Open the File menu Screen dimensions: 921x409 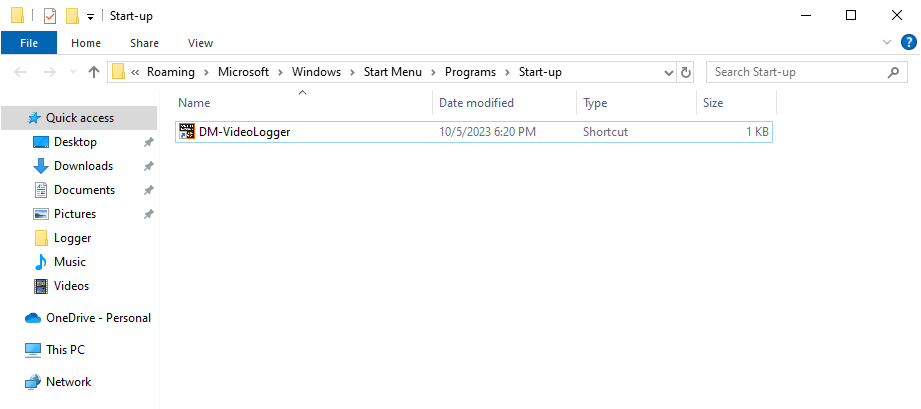click(29, 43)
